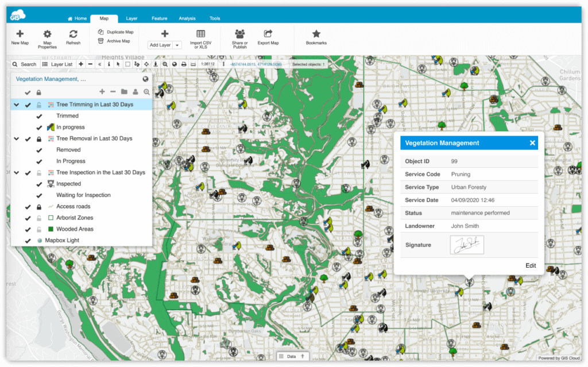Screen dimensions: 588x367
Task: Click the Refresh map icon
Action: point(73,34)
